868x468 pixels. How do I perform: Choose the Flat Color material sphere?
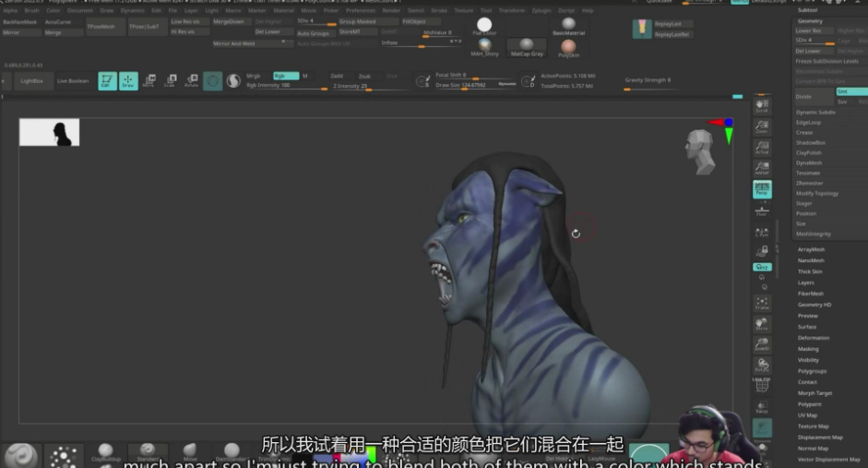click(x=484, y=26)
